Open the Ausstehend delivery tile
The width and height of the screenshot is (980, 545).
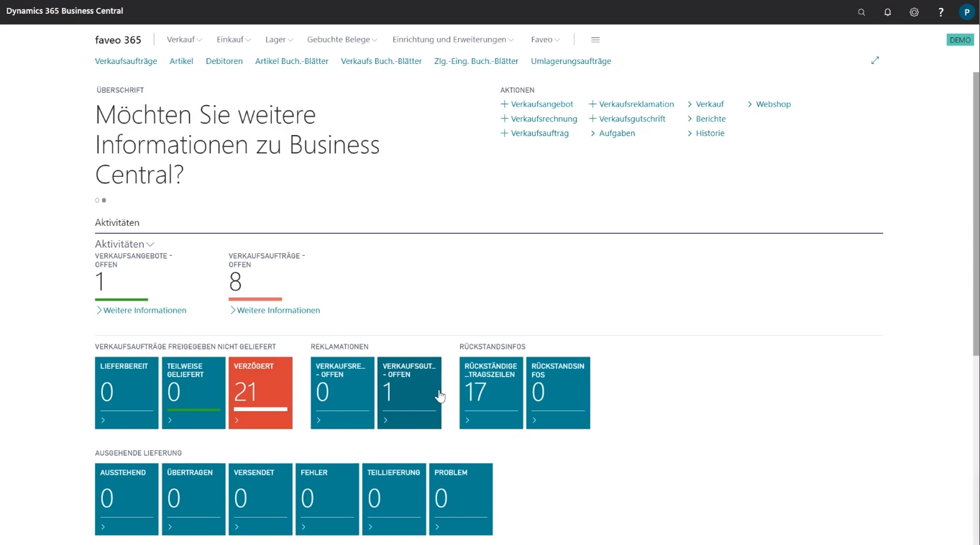(127, 500)
